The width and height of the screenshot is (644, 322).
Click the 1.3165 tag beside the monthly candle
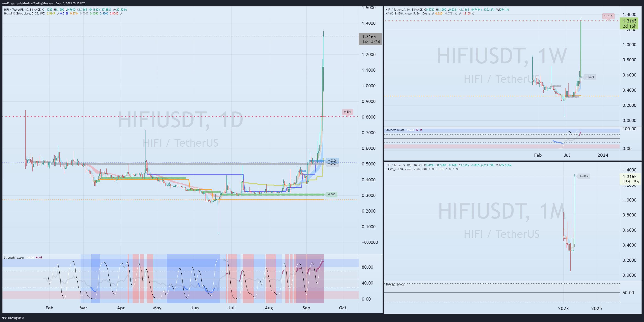[x=584, y=176]
